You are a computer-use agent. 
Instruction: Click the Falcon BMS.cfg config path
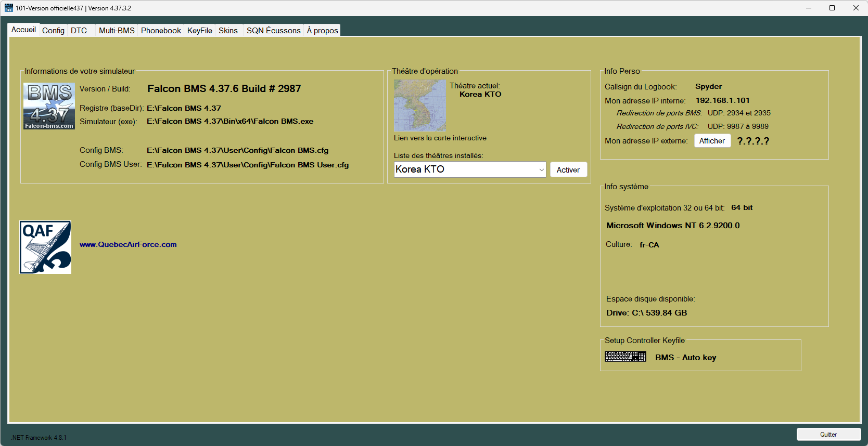click(x=238, y=150)
